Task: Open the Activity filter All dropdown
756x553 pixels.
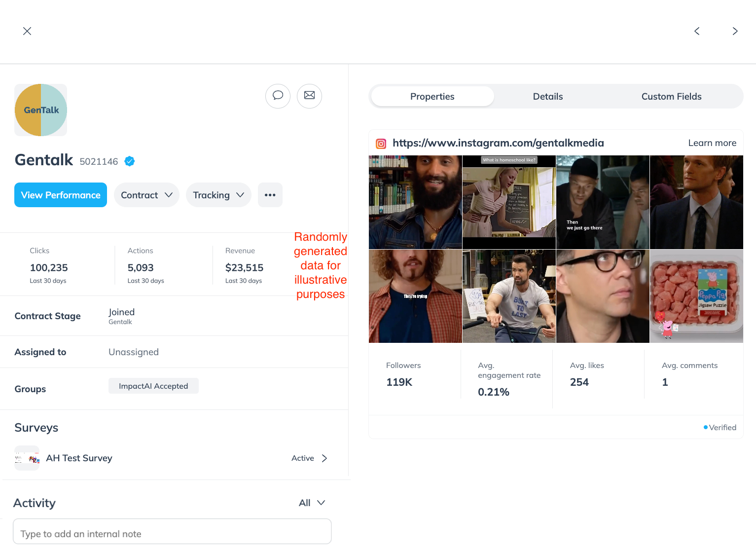Action: pyautogui.click(x=312, y=503)
